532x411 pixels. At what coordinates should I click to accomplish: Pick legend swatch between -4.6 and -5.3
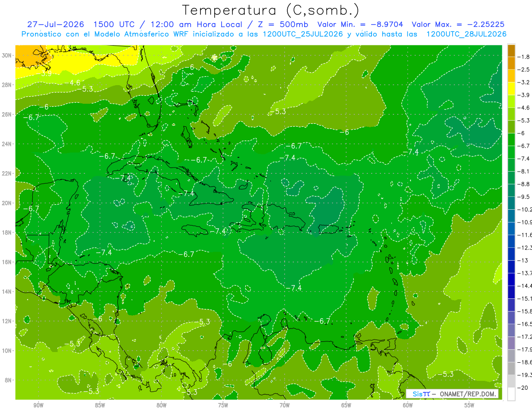511,114
